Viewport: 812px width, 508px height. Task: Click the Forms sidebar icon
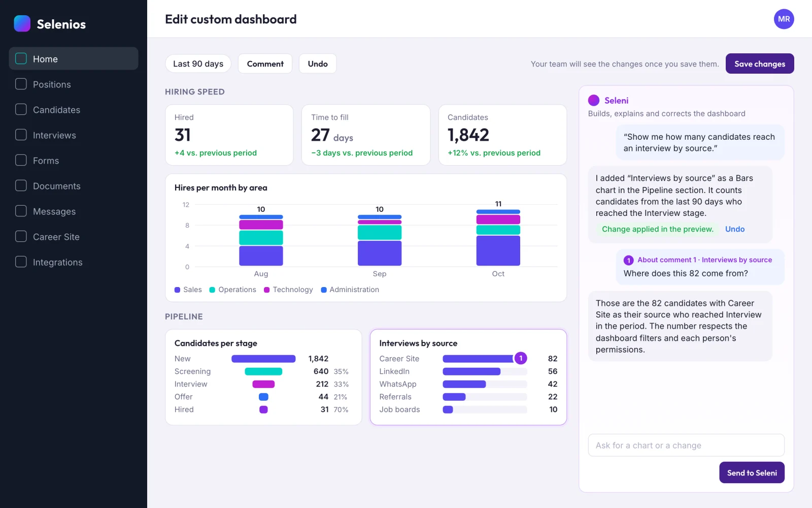21,161
